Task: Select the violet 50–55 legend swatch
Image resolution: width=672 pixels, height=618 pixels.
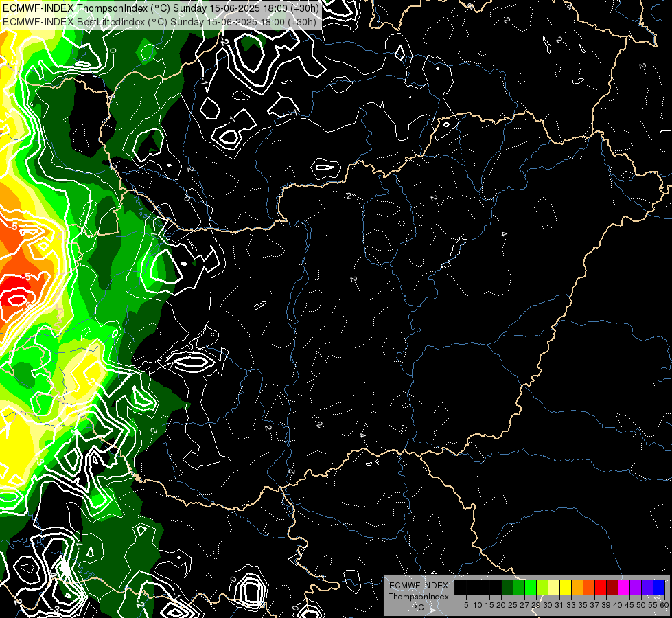Action: 647,587
